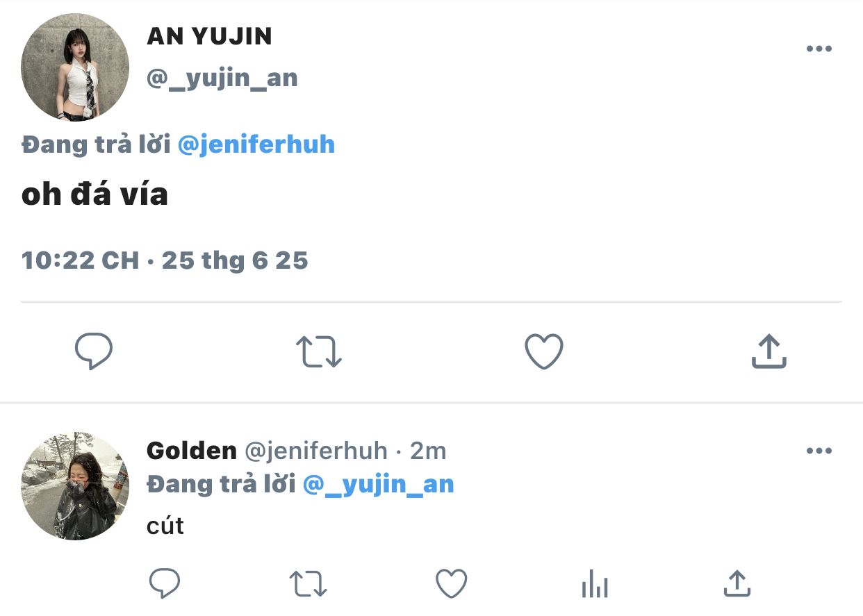The width and height of the screenshot is (863, 616).
Task: Open Golden's profile avatar
Action: point(75,486)
